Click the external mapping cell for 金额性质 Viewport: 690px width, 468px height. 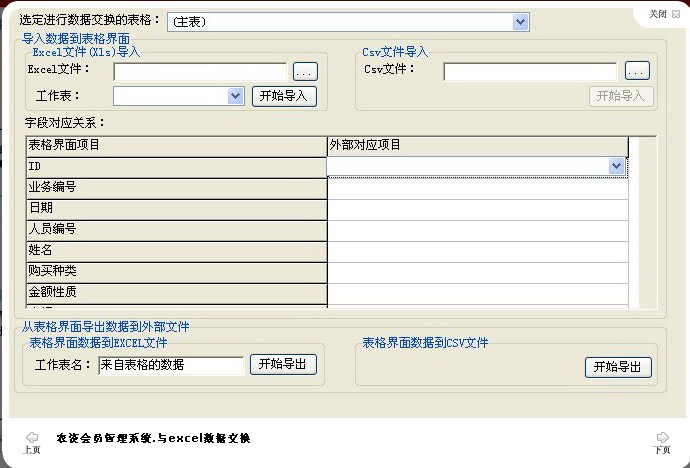click(478, 294)
